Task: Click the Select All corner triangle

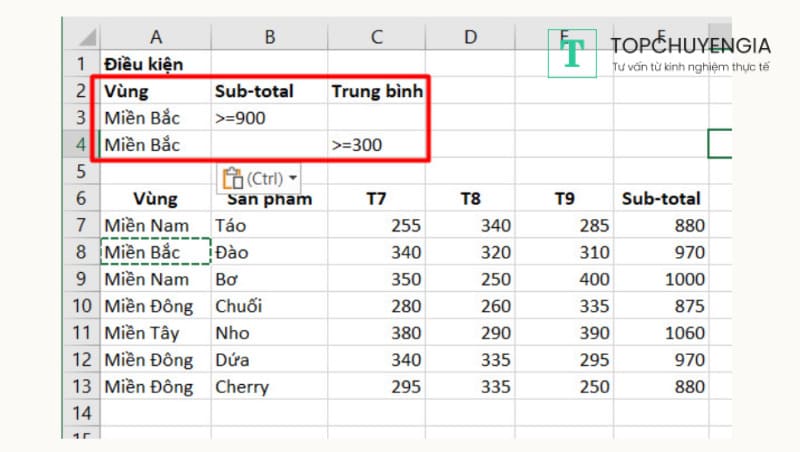Action: coord(80,37)
